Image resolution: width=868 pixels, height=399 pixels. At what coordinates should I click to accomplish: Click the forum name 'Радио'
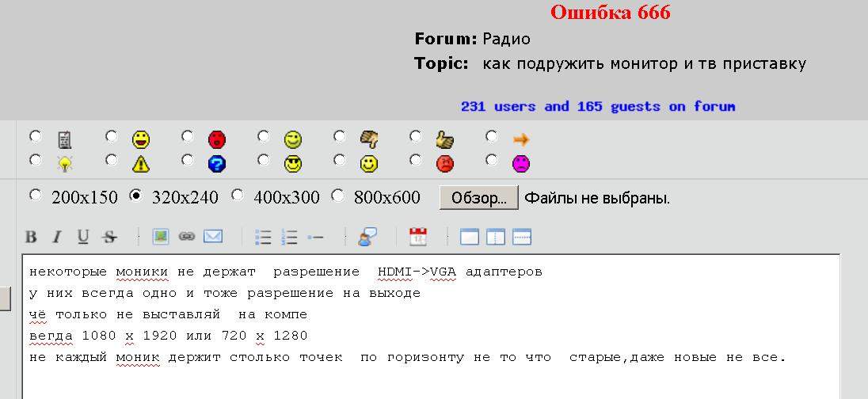point(507,40)
